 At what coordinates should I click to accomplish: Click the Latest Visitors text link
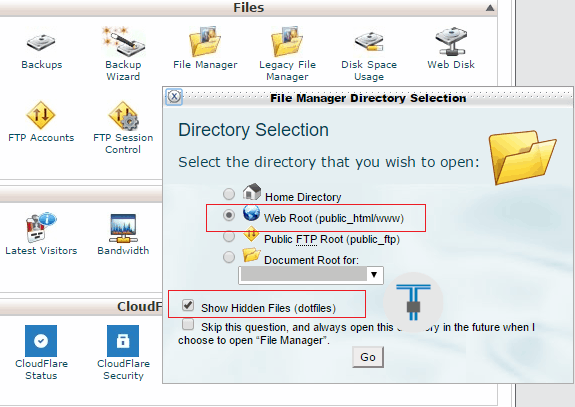[41, 251]
